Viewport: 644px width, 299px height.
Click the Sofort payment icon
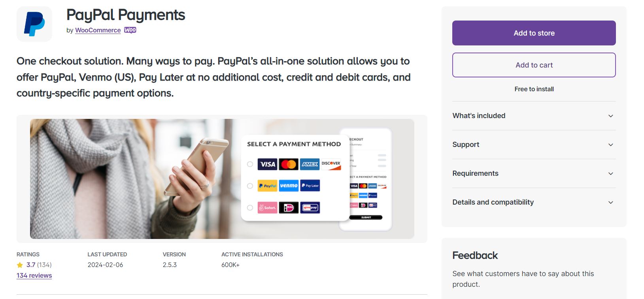click(x=267, y=207)
